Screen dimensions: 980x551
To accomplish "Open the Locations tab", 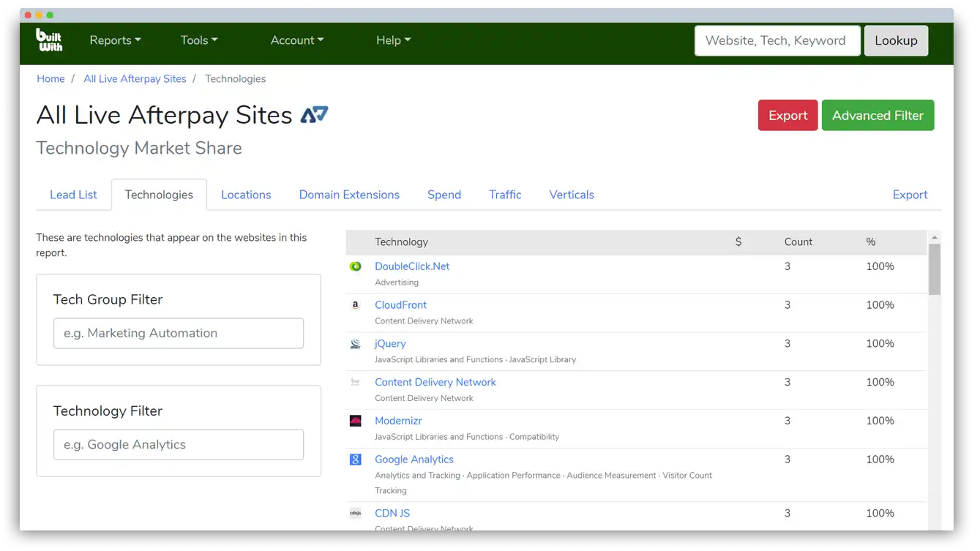I will click(x=246, y=195).
